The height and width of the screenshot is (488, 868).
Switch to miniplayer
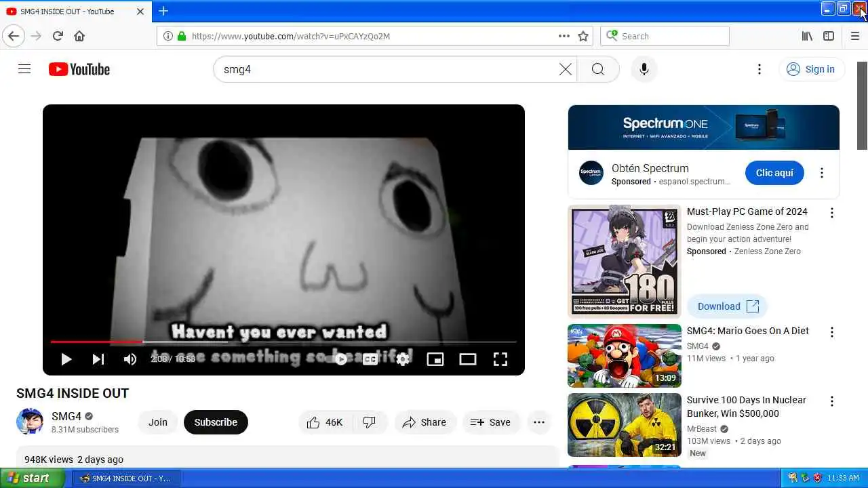pos(435,359)
